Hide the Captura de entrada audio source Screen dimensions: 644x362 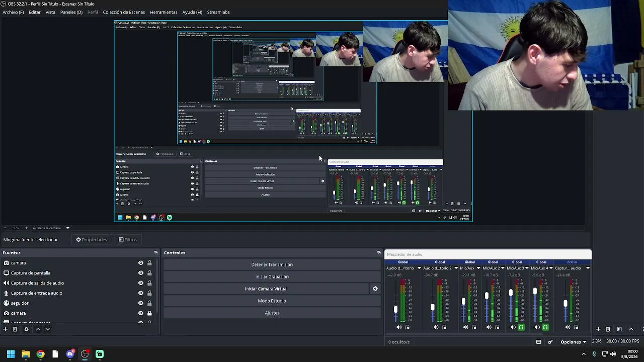pyautogui.click(x=141, y=293)
